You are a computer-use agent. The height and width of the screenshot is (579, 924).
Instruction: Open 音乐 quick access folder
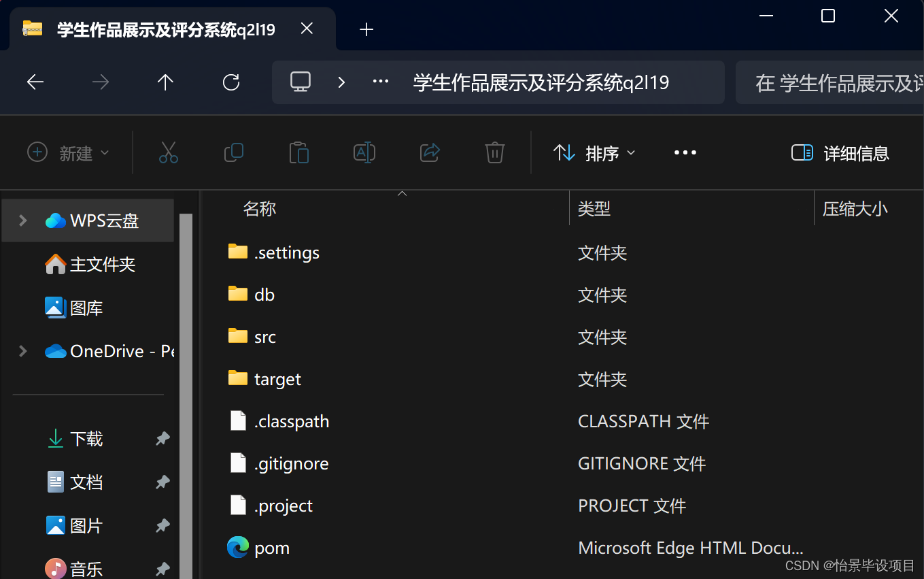click(x=74, y=569)
